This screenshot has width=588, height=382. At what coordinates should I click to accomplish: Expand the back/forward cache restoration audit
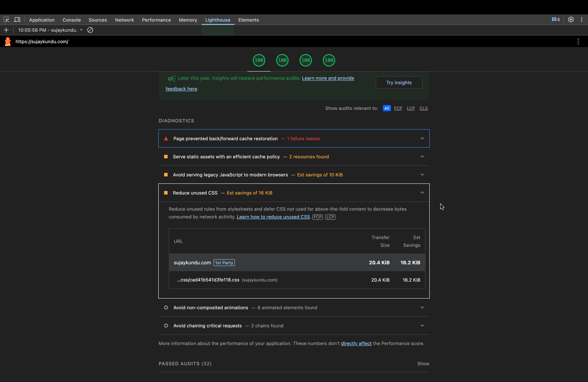422,138
